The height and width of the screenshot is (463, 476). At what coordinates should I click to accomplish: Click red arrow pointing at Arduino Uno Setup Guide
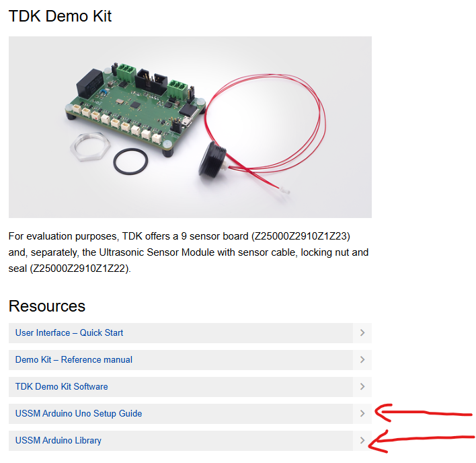pyautogui.click(x=424, y=413)
